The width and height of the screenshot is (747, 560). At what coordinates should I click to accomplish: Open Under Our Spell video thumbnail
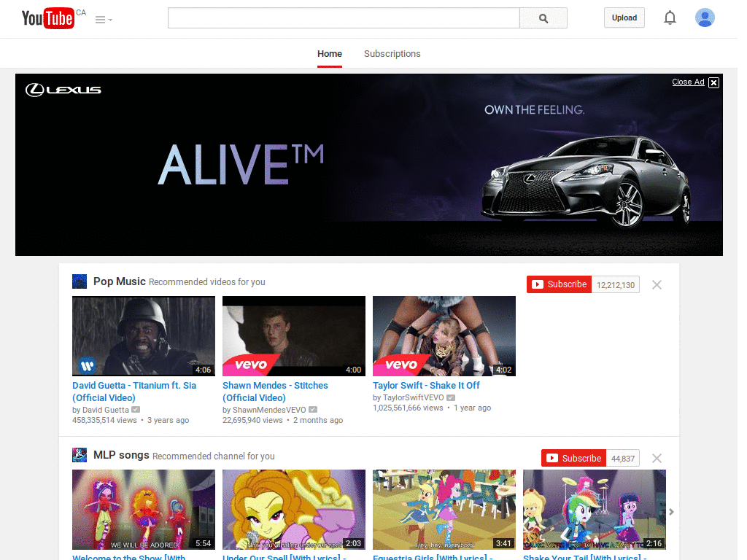click(x=293, y=510)
